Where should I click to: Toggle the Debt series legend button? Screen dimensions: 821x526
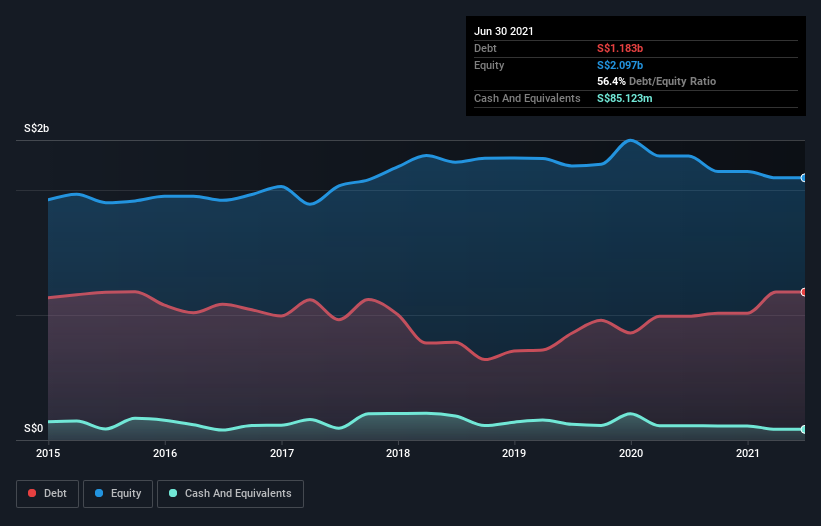(48, 494)
